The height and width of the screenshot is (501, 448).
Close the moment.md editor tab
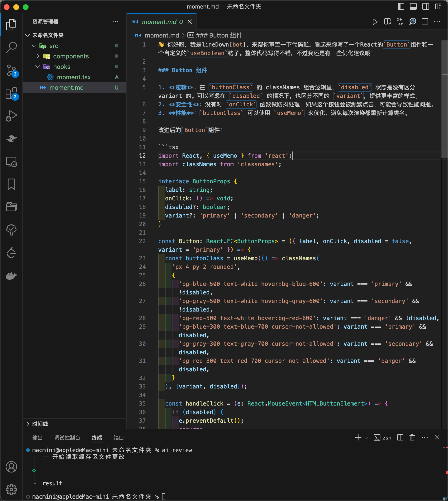(x=190, y=22)
